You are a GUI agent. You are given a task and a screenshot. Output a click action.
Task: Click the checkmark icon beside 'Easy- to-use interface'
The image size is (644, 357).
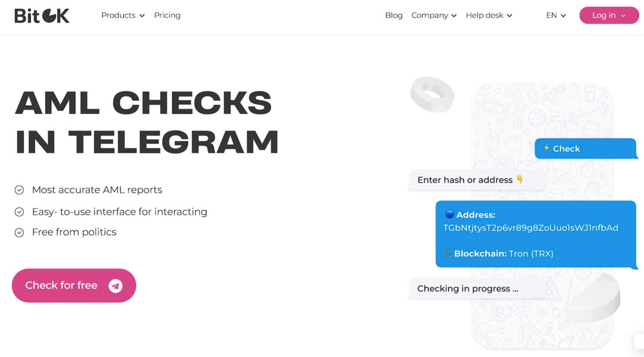coord(19,212)
